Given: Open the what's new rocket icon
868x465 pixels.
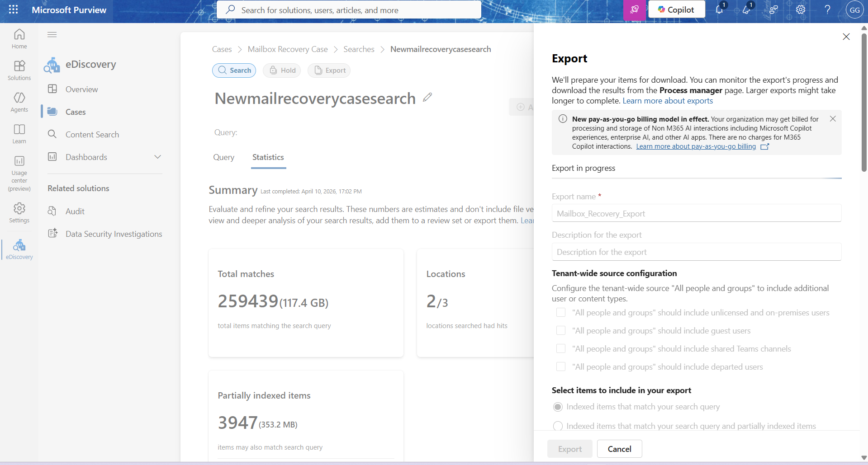Looking at the screenshot, I should pos(746,9).
